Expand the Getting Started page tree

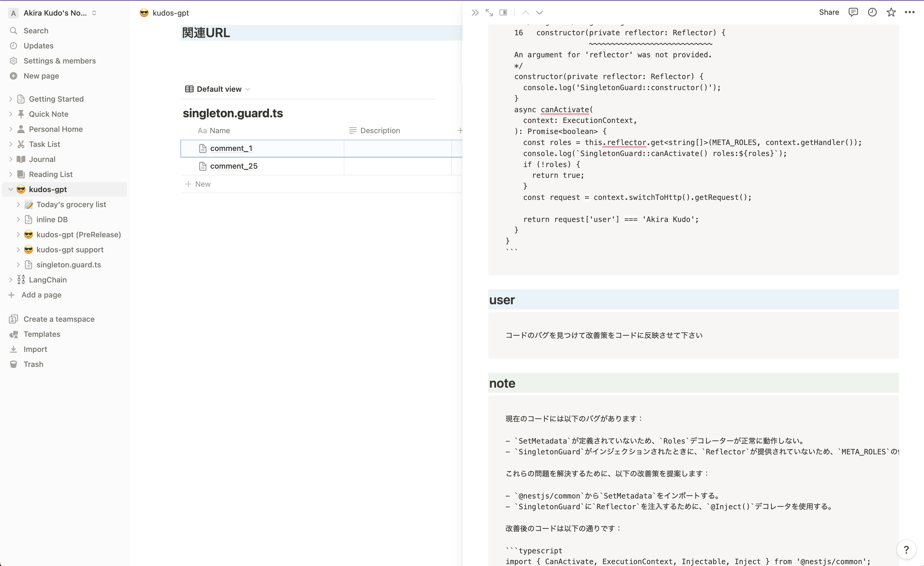(10, 99)
